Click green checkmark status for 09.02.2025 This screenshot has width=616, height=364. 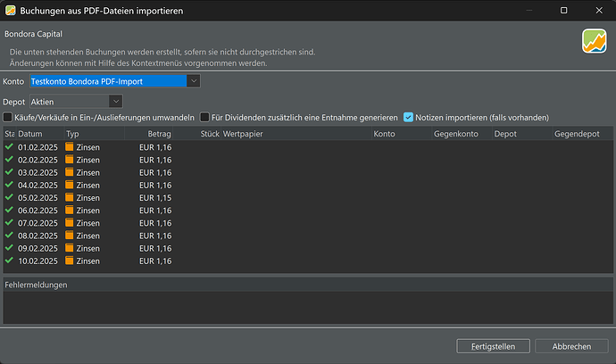tap(9, 248)
